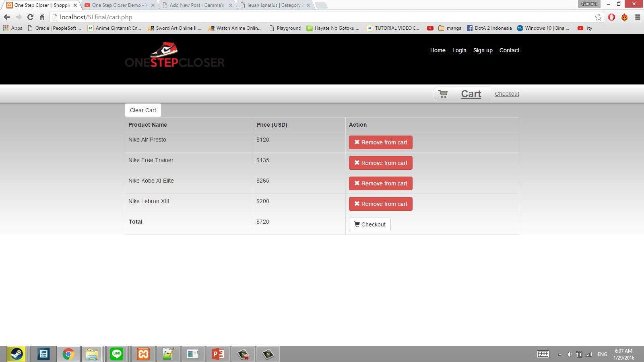Open Windows 10 Bina bookmark
Image resolution: width=644 pixels, height=362 pixels.
click(x=543, y=28)
